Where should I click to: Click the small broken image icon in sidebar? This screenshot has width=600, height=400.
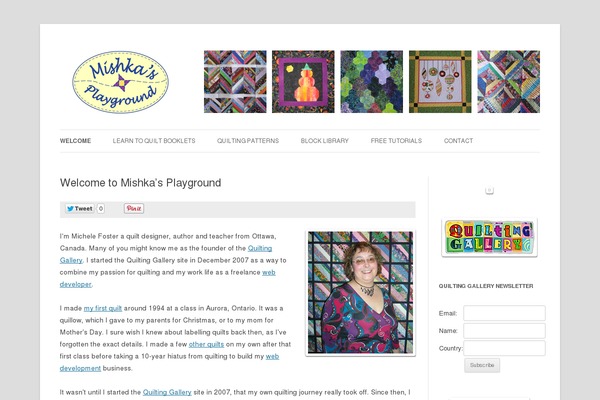pos(489,190)
